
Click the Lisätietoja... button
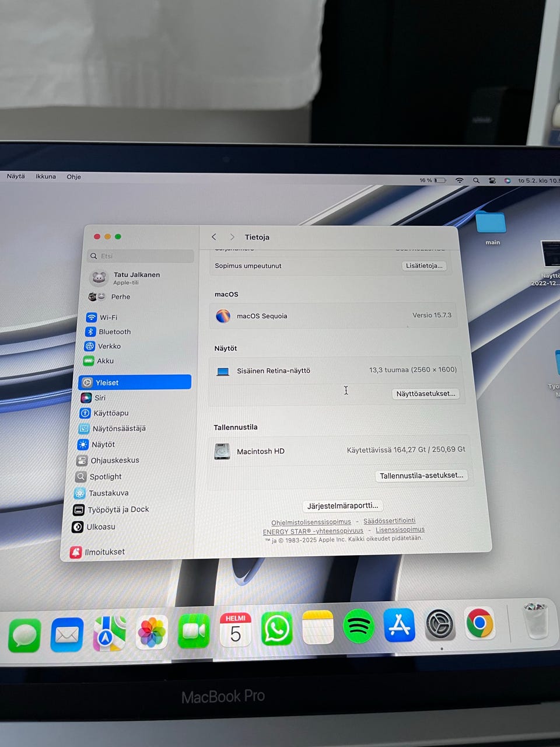point(424,266)
